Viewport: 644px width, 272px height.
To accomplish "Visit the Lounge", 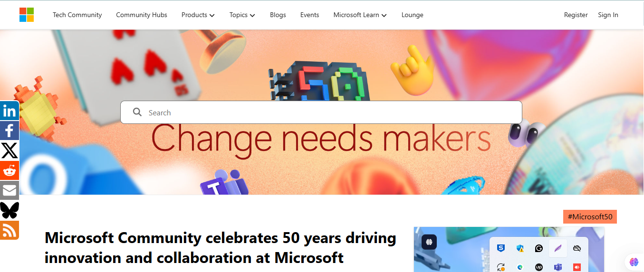I will point(412,15).
